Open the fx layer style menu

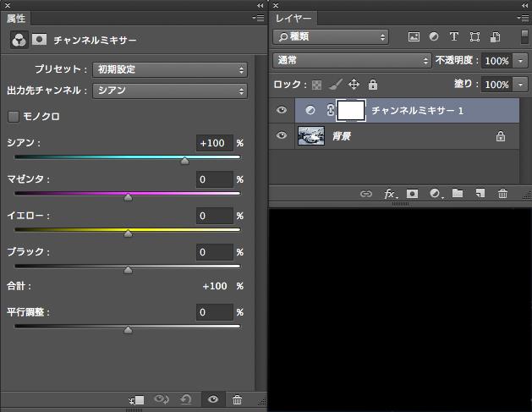[390, 194]
